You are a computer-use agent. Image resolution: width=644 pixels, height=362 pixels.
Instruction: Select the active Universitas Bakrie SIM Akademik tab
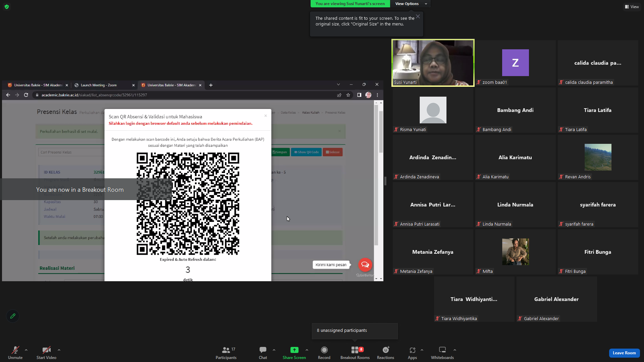171,85
